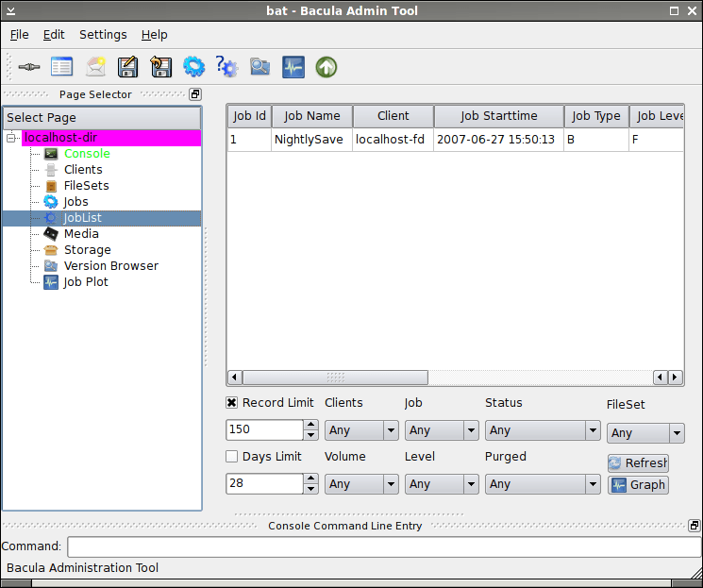Viewport: 703px width, 588px height.
Task: Open the FileSets page in tree
Action: click(87, 186)
